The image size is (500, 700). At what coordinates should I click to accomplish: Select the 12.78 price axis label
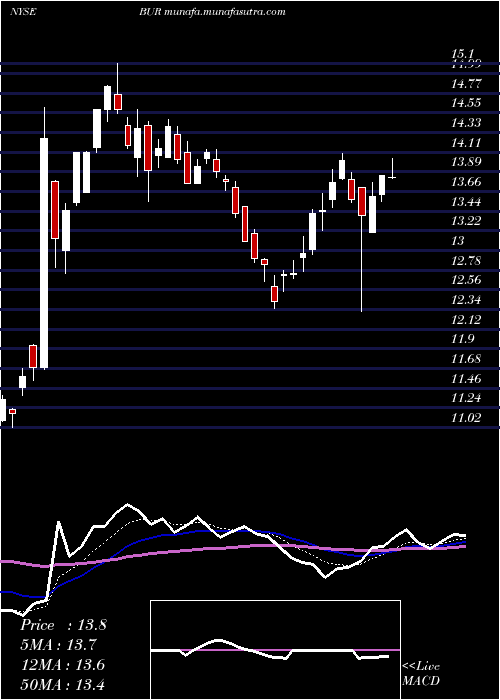pos(466,261)
